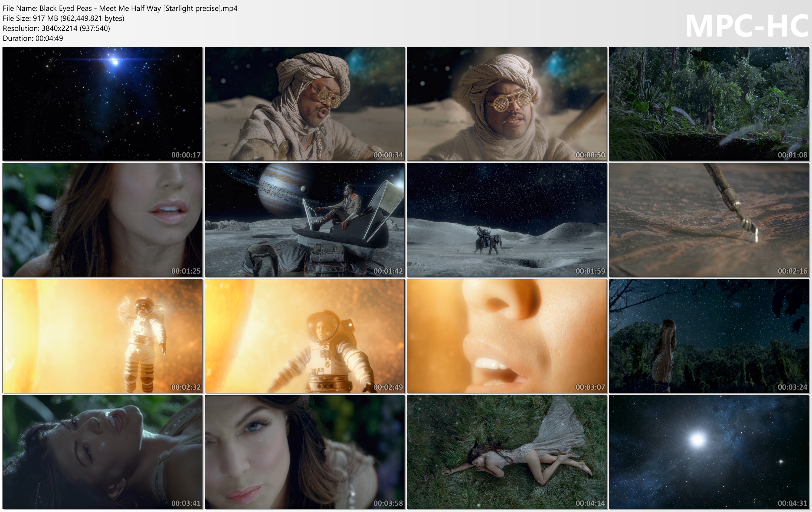Click the 'Duration: 00:04:49' line

[33, 38]
